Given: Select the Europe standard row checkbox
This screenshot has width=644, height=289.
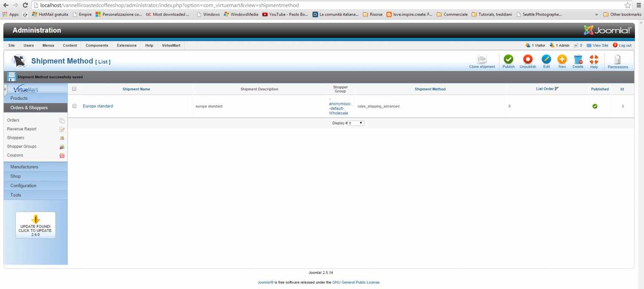Looking at the screenshot, I should [74, 106].
